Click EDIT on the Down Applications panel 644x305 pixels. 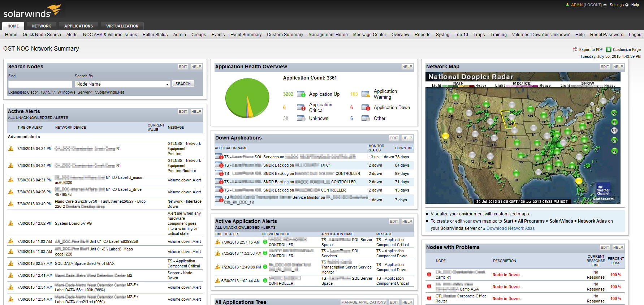[x=394, y=138]
